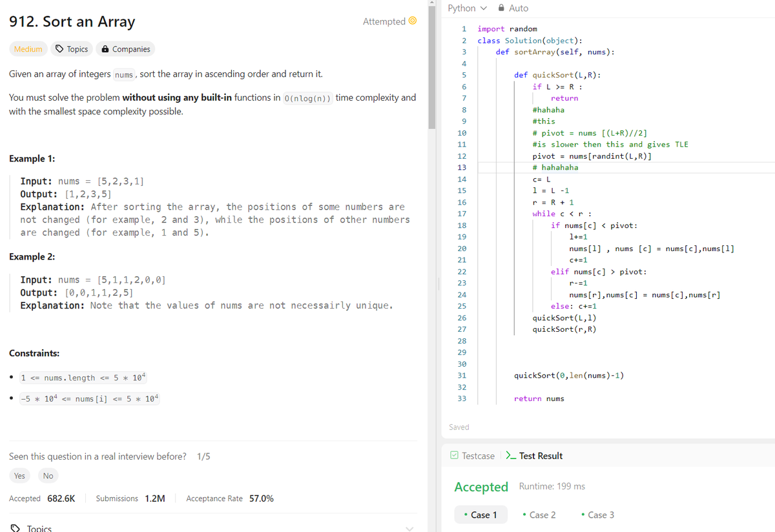Select the Case 2 tab
The height and width of the screenshot is (532, 775).
click(539, 515)
